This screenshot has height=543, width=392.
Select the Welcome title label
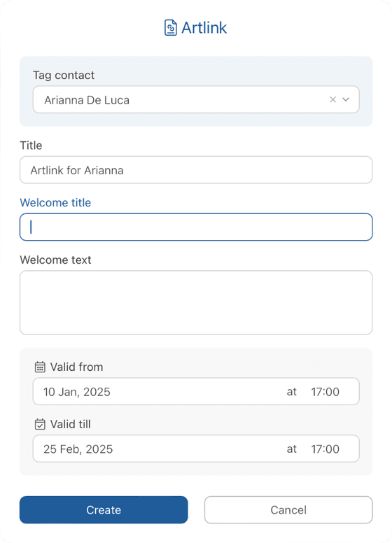[55, 203]
